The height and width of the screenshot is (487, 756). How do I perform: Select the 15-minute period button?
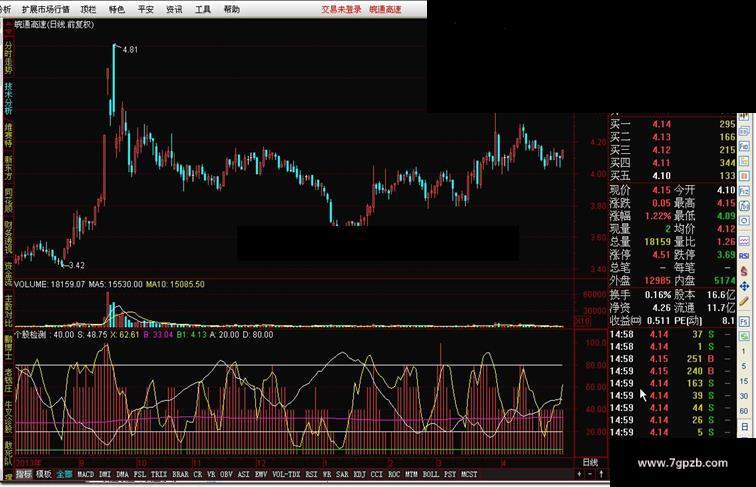(x=744, y=381)
